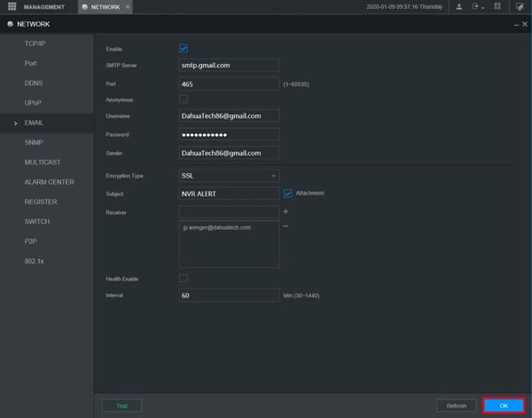Click the user account icon
The height and width of the screenshot is (418, 532).
(458, 7)
